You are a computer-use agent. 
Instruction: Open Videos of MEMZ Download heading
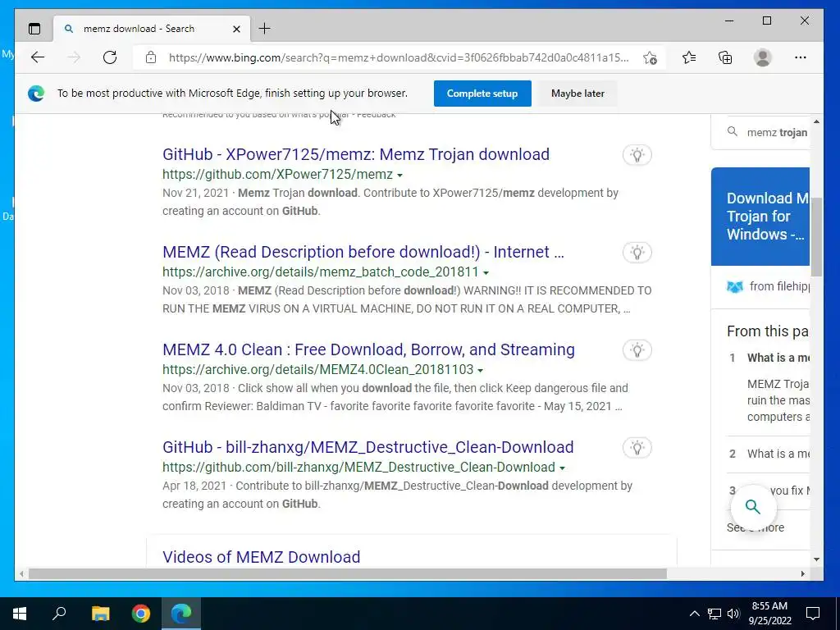point(262,557)
